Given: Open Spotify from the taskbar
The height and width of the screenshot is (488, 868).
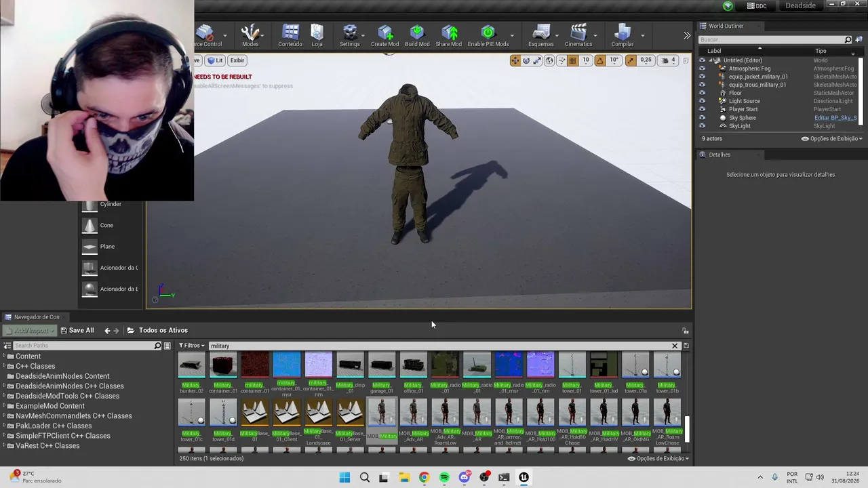Looking at the screenshot, I should pyautogui.click(x=444, y=477).
